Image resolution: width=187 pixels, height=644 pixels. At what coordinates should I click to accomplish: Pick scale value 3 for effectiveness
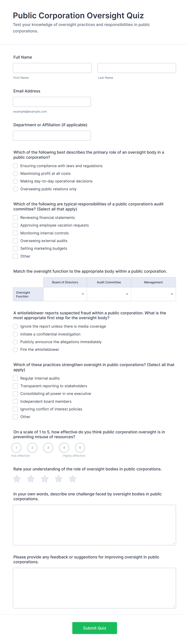coord(48,447)
